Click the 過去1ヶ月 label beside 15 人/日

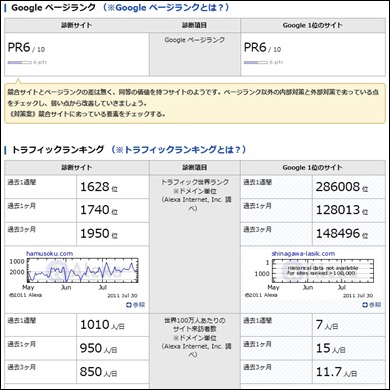tap(258, 344)
